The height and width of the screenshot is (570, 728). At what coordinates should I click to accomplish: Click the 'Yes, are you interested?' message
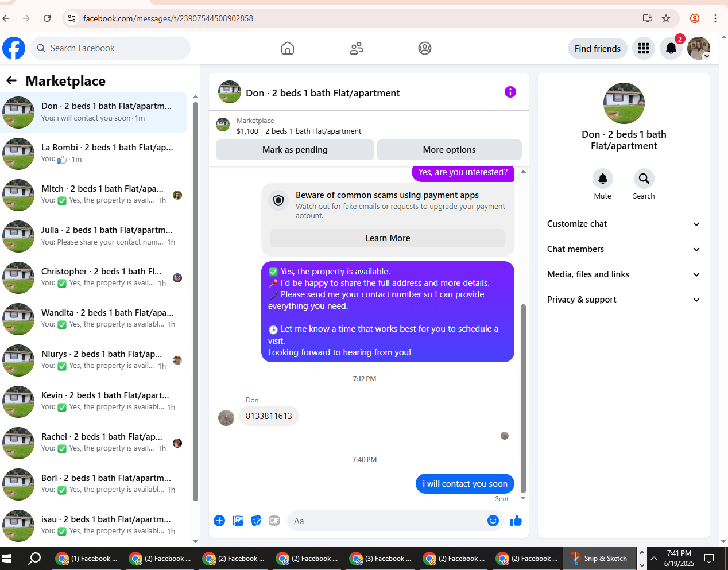[463, 172]
